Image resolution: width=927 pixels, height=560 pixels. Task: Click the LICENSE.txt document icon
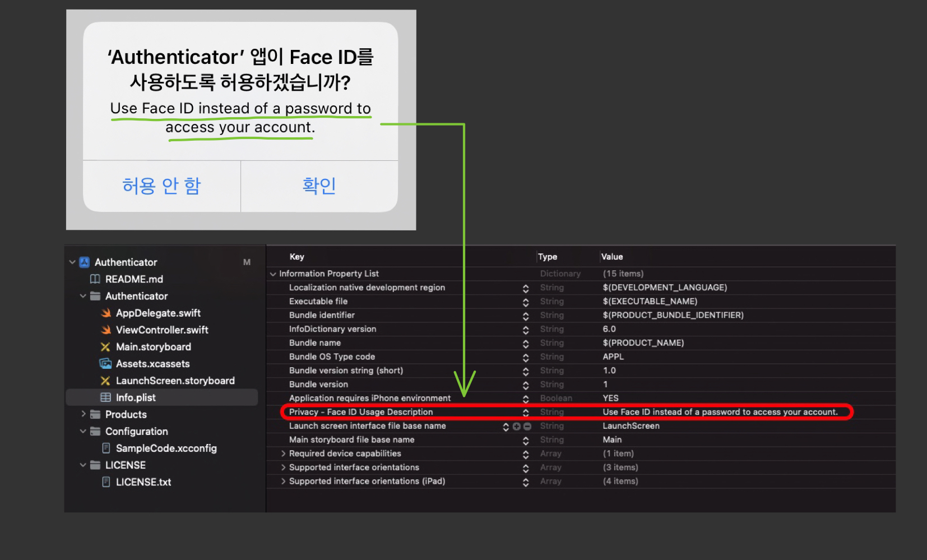click(x=106, y=482)
